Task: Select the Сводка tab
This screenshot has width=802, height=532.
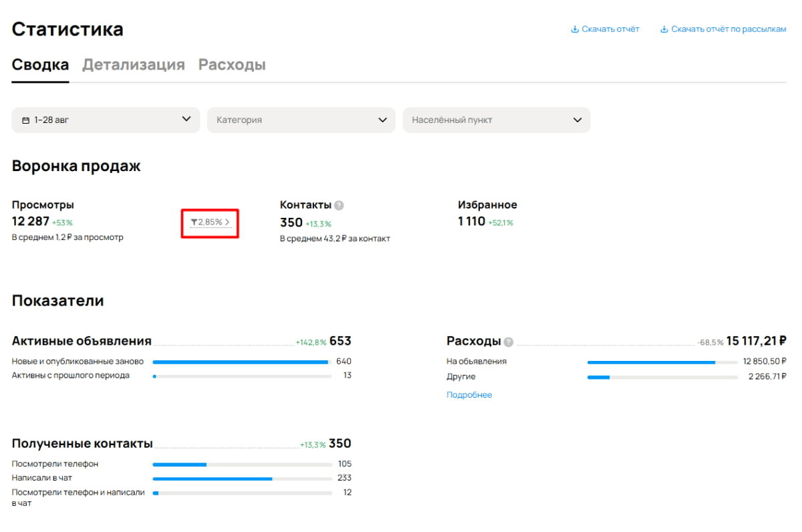Action: (40, 65)
